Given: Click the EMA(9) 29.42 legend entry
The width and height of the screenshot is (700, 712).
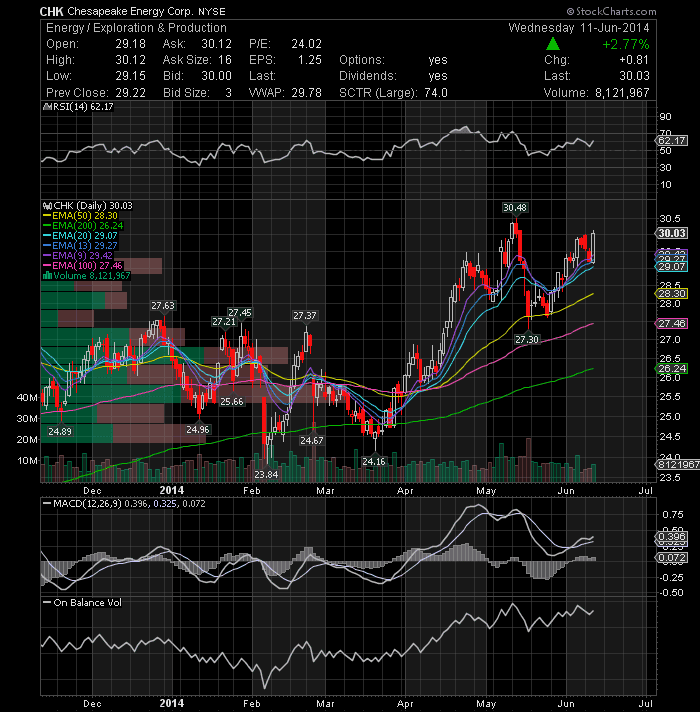Looking at the screenshot, I should coord(82,256).
